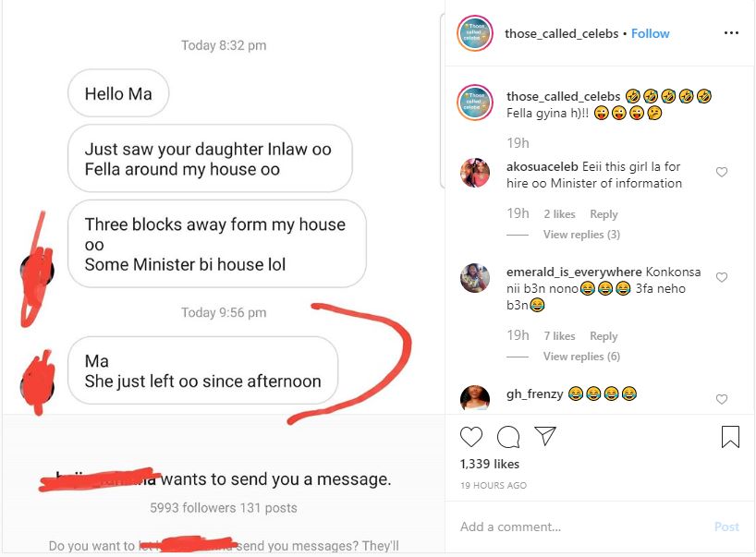Open comments via speech bubble icon

click(x=508, y=437)
